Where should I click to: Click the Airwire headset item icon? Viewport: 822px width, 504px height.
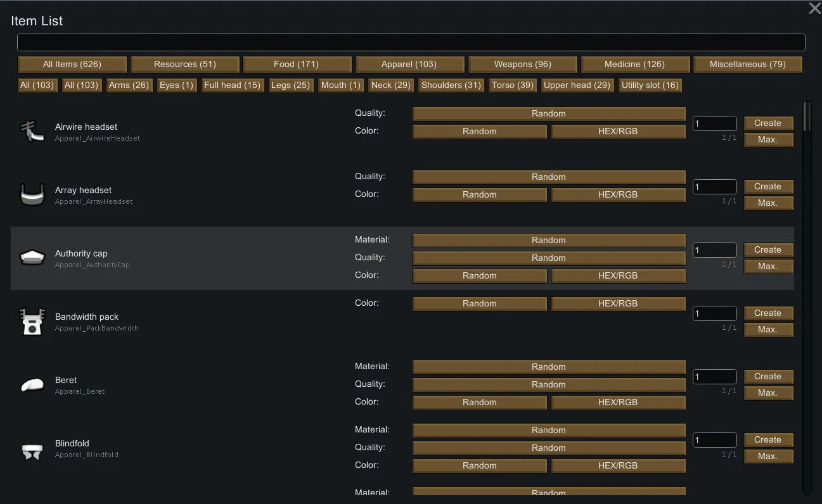point(32,132)
